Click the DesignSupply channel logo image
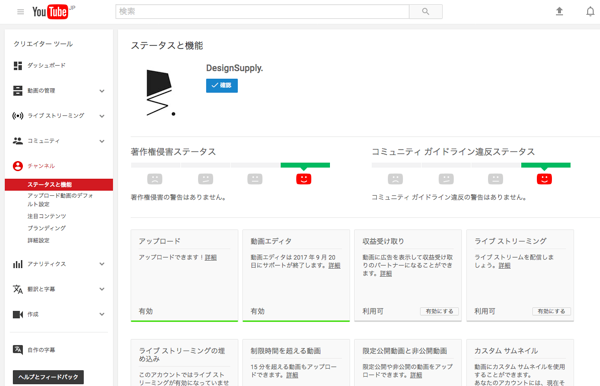 [161, 93]
